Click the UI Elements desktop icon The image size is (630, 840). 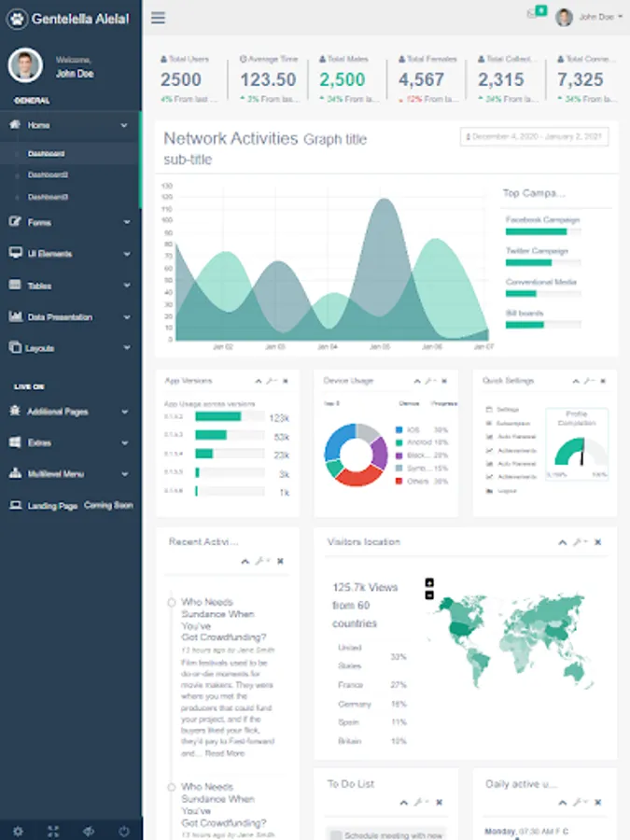[15, 253]
